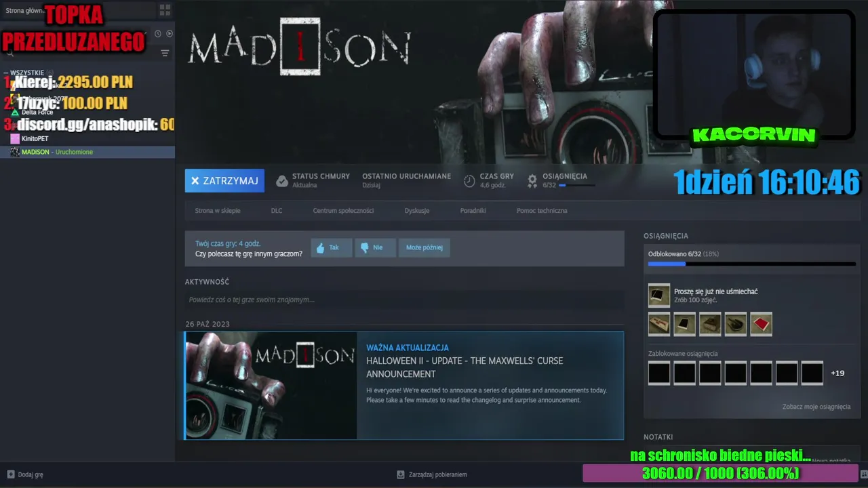The width and height of the screenshot is (868, 488).
Task: Click third unlocked achievement icon in row
Action: point(710,324)
